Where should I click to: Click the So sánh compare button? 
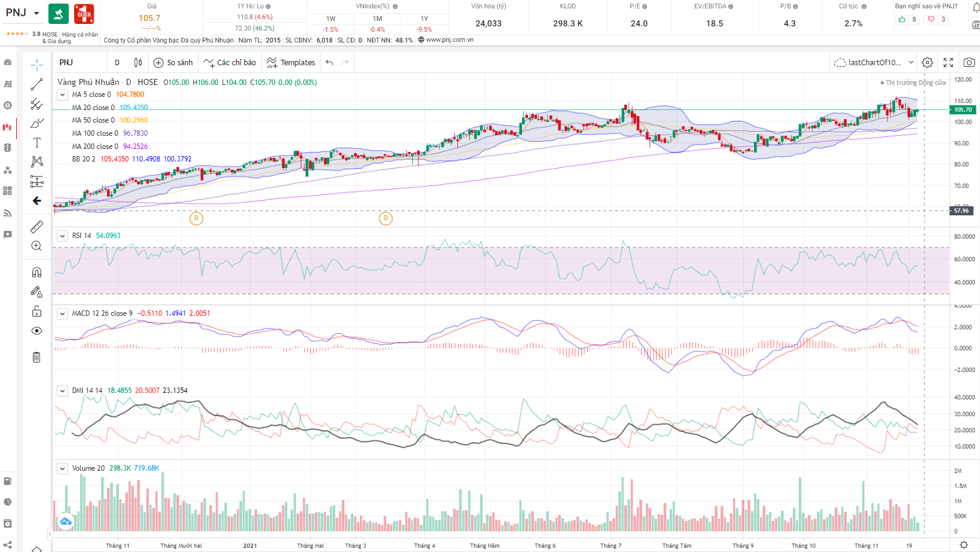coord(173,62)
